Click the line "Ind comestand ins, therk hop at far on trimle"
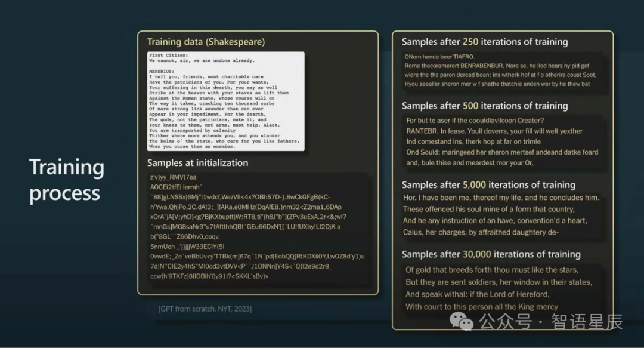 [473, 141]
